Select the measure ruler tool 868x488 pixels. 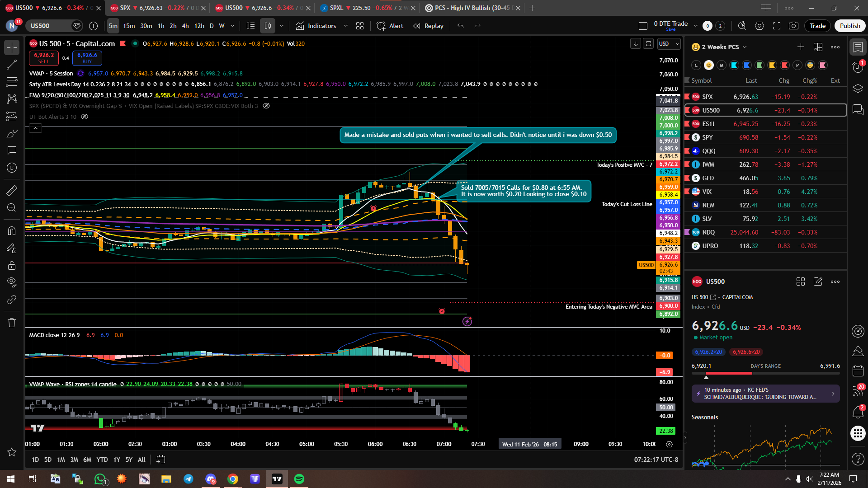point(12,191)
